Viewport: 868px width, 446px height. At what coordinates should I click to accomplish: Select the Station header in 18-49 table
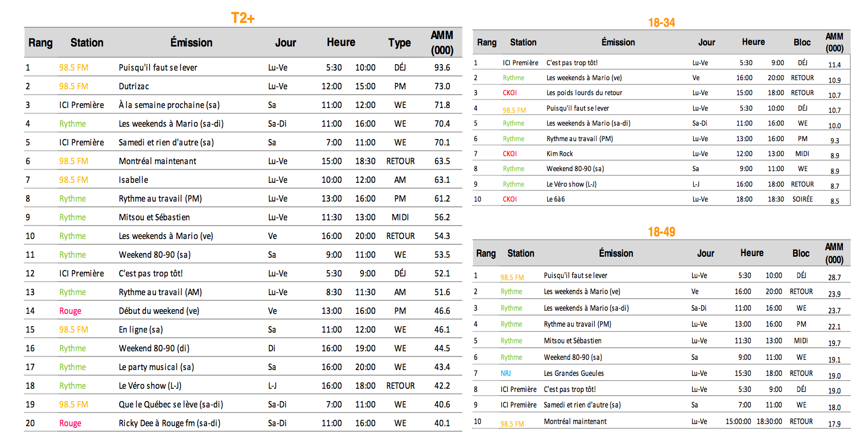(x=521, y=253)
